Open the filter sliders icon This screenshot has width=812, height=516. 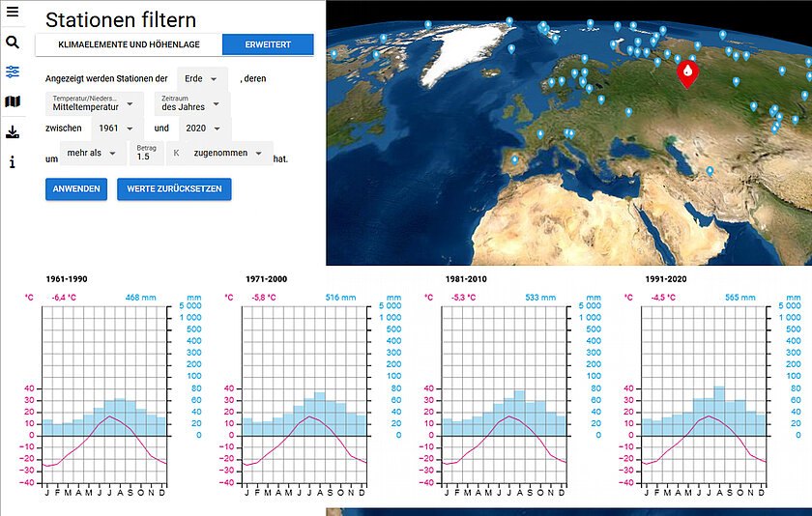coord(13,72)
